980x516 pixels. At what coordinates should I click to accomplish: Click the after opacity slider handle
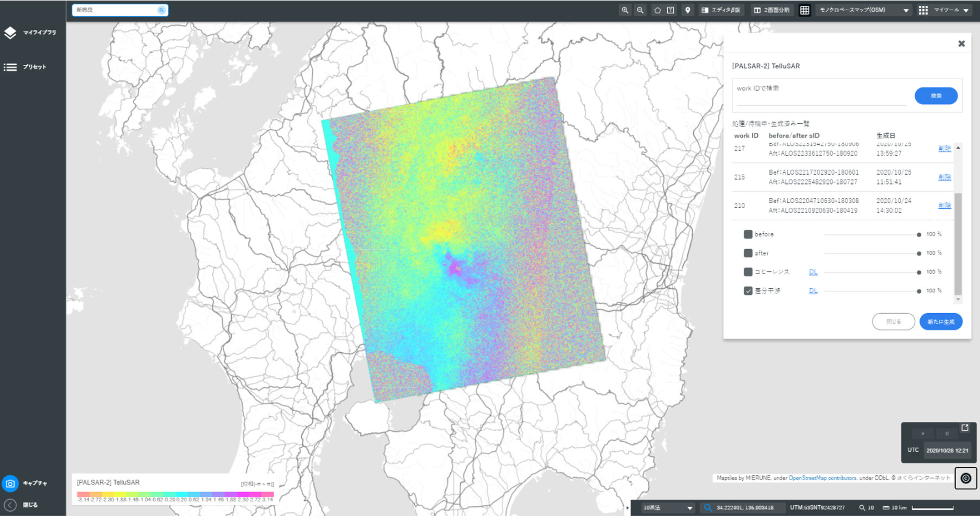click(x=919, y=253)
